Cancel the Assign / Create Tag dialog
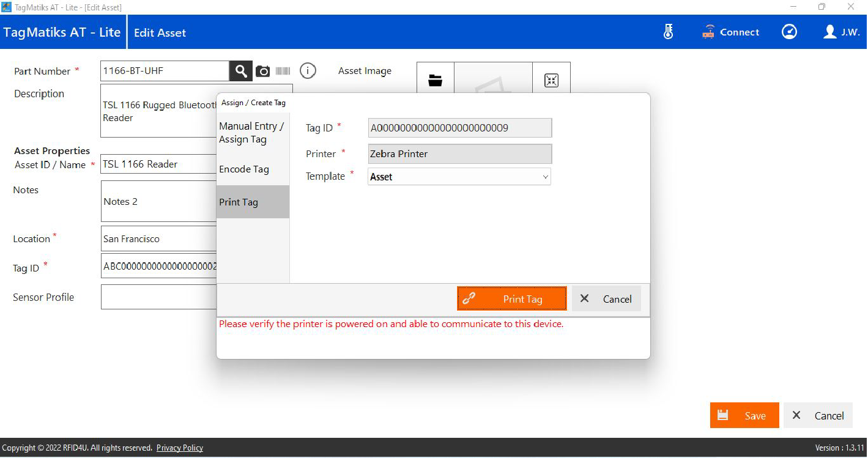The image size is (868, 458). 606,299
